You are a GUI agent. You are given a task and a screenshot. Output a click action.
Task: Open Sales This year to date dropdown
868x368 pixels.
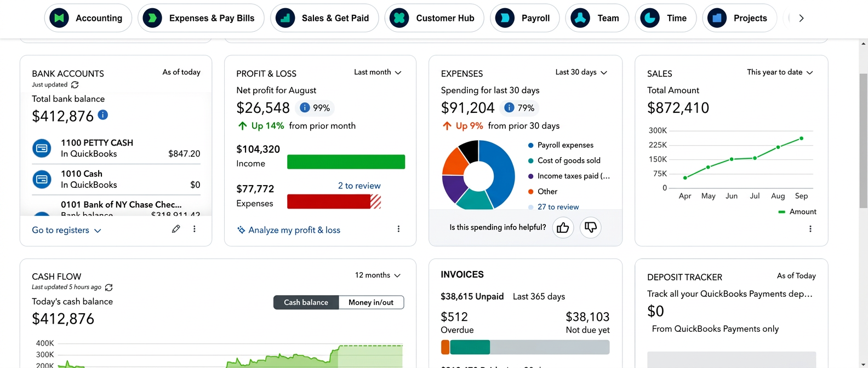pos(780,72)
